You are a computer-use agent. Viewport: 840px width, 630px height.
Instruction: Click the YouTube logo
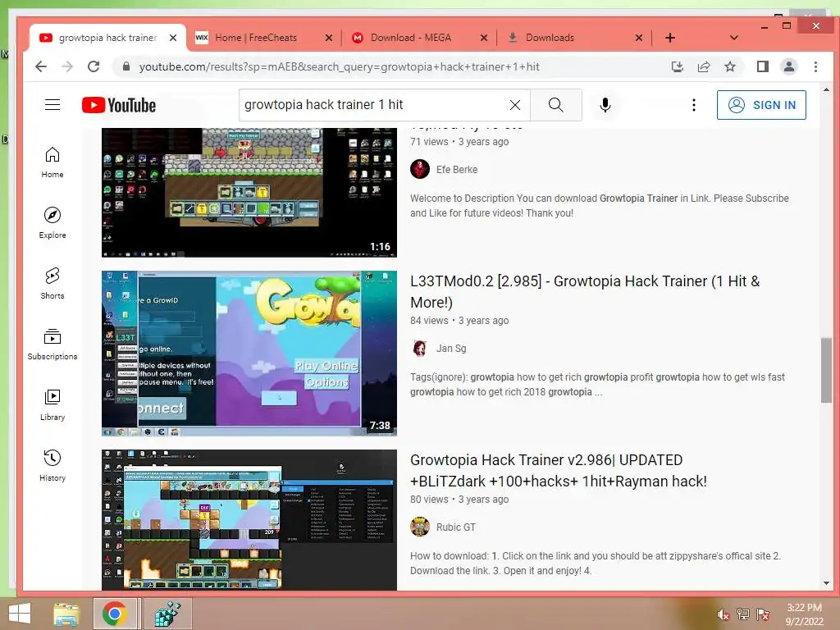(x=119, y=105)
